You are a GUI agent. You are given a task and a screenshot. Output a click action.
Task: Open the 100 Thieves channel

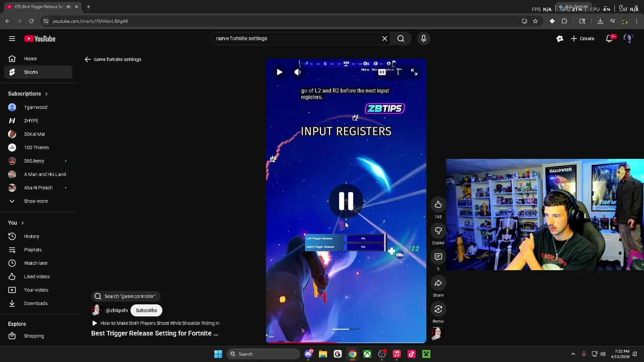tap(38, 147)
